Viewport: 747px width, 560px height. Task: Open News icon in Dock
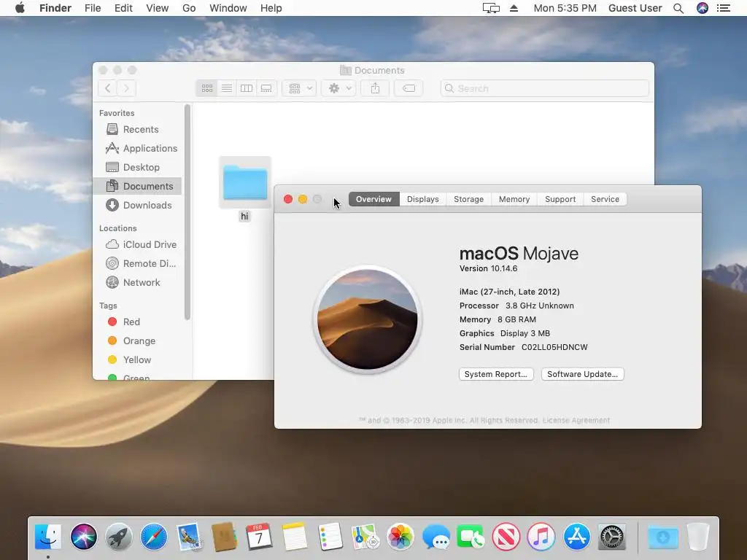(506, 537)
